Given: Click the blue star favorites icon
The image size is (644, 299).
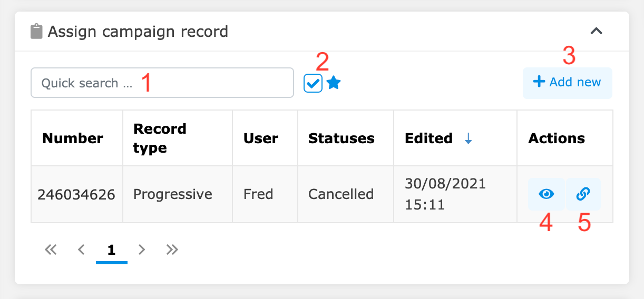Looking at the screenshot, I should point(334,83).
